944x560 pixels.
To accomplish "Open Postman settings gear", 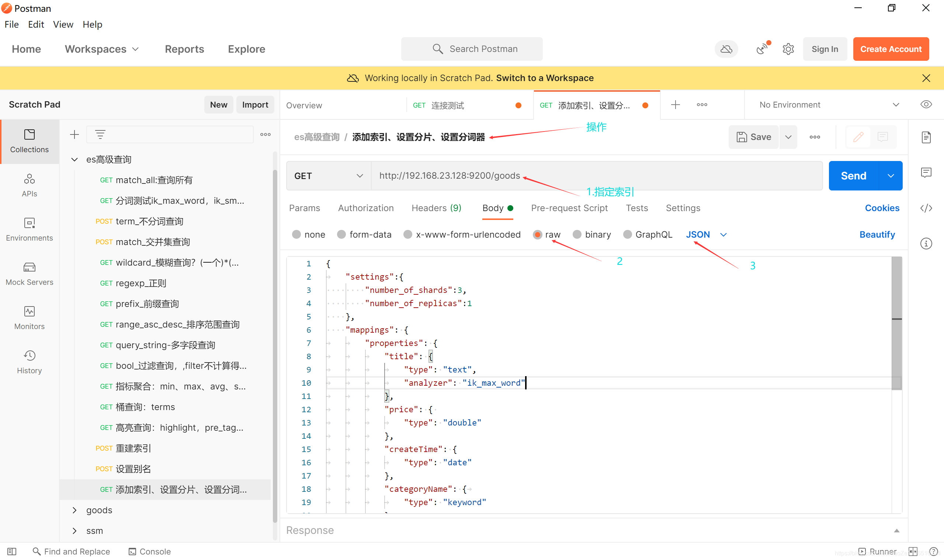I will [788, 49].
